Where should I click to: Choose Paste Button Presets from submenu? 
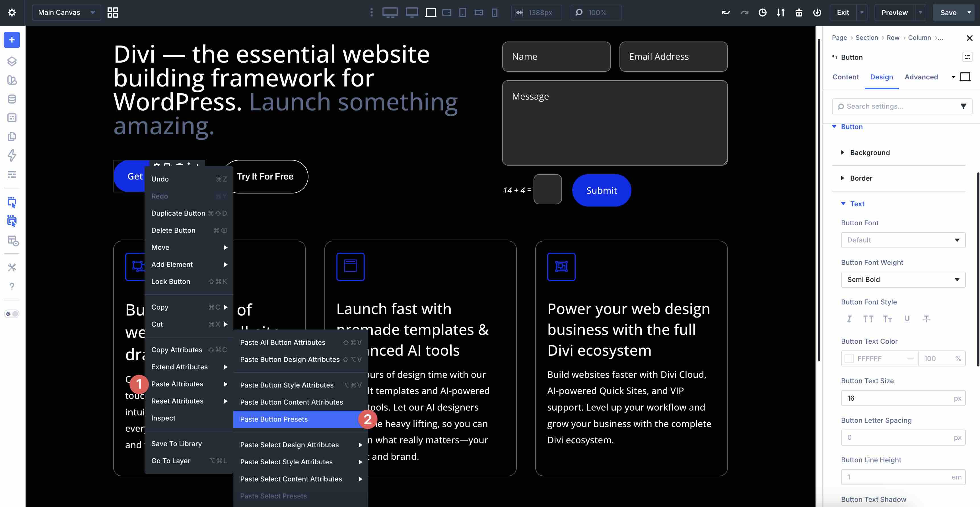coord(300,419)
